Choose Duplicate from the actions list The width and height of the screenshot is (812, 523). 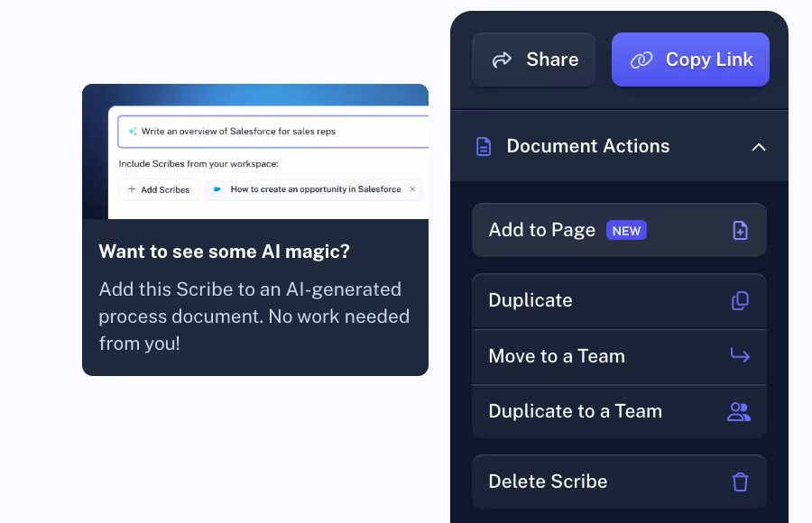point(619,300)
